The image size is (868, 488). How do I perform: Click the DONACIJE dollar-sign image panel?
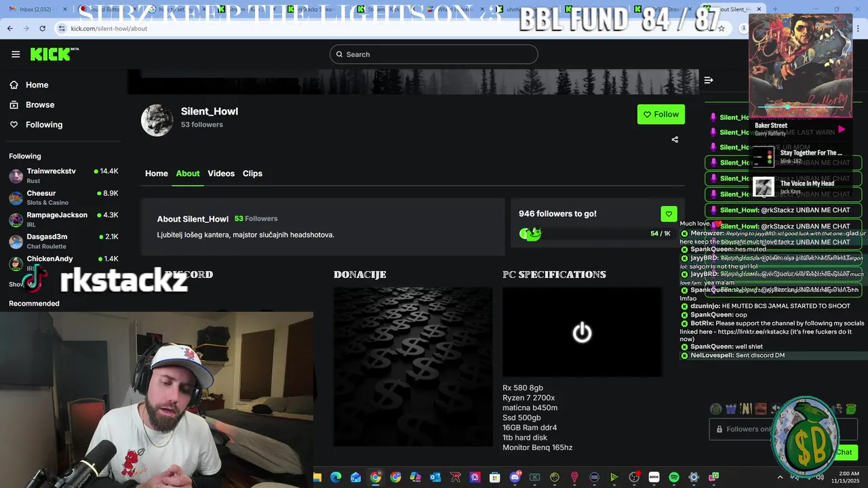pos(413,367)
